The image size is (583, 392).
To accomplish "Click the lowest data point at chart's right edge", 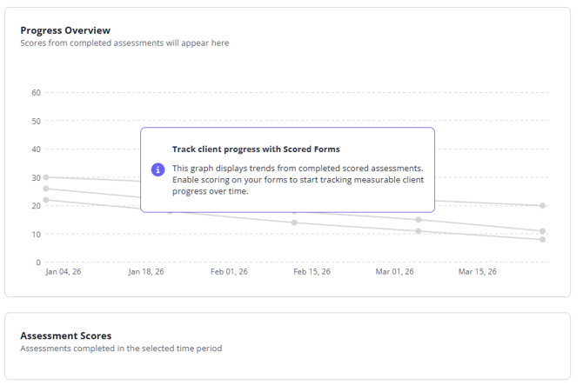I will point(542,239).
